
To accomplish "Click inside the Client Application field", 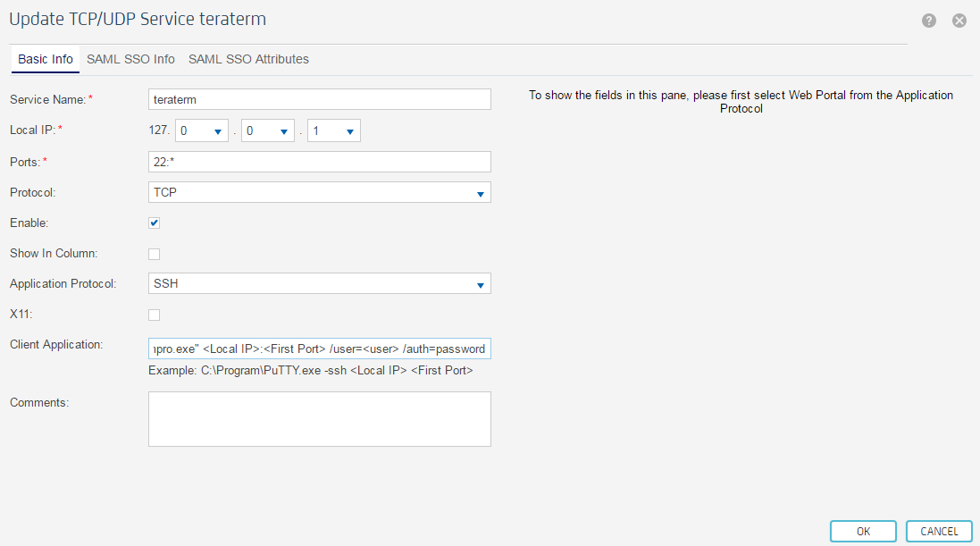I will click(319, 349).
